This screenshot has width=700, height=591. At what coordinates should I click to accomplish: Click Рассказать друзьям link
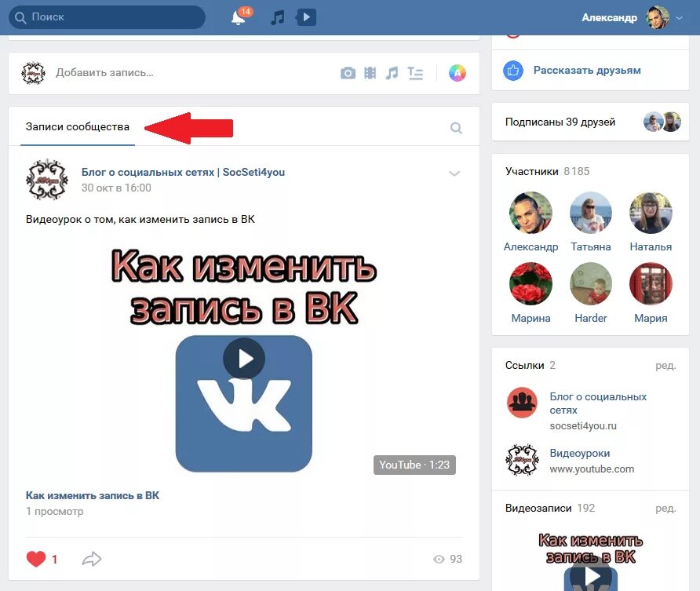(x=587, y=70)
